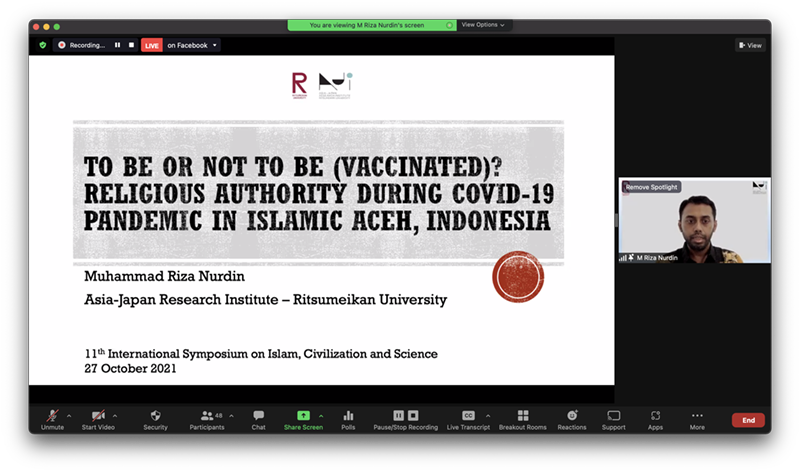Open the View layout menu
This screenshot has width=800, height=472.
(750, 45)
